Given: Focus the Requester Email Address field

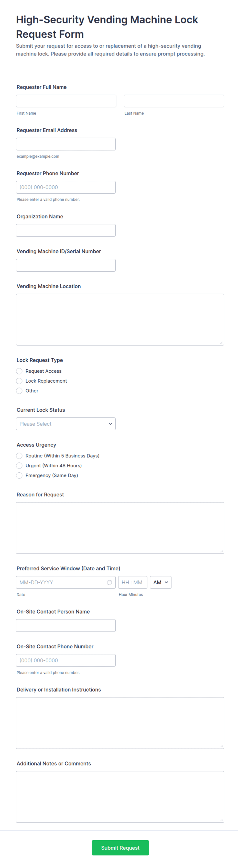Looking at the screenshot, I should 66,144.
